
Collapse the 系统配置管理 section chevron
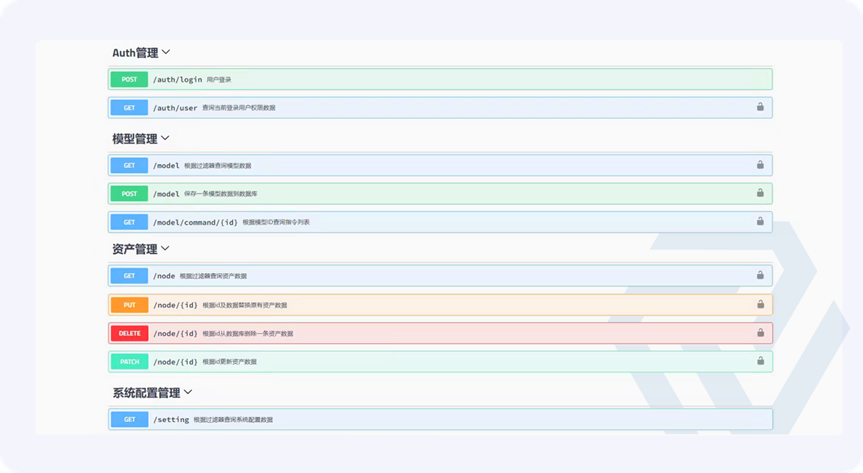(188, 393)
